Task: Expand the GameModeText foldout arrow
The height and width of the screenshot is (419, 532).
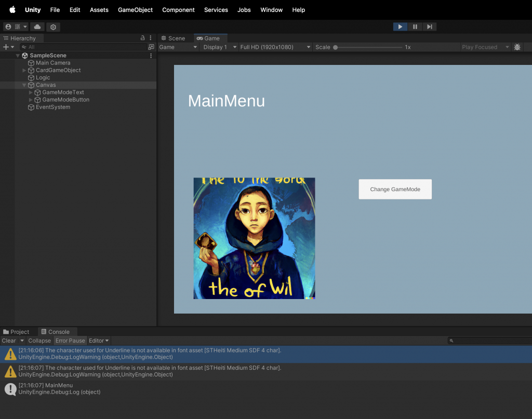Action: click(x=31, y=92)
